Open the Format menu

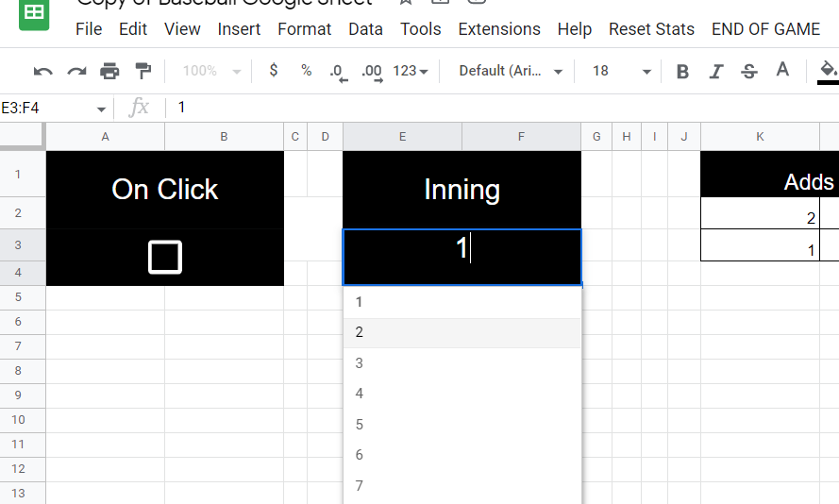305,29
